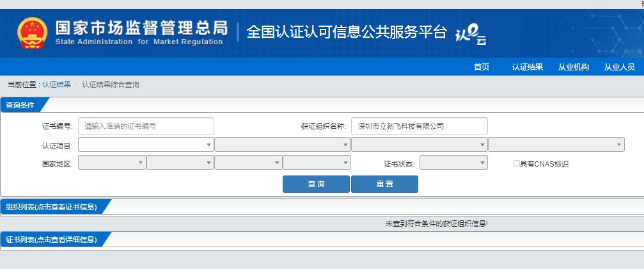The image size is (644, 269).
Task: Click the 获证组织名称 input field
Action: (420, 126)
